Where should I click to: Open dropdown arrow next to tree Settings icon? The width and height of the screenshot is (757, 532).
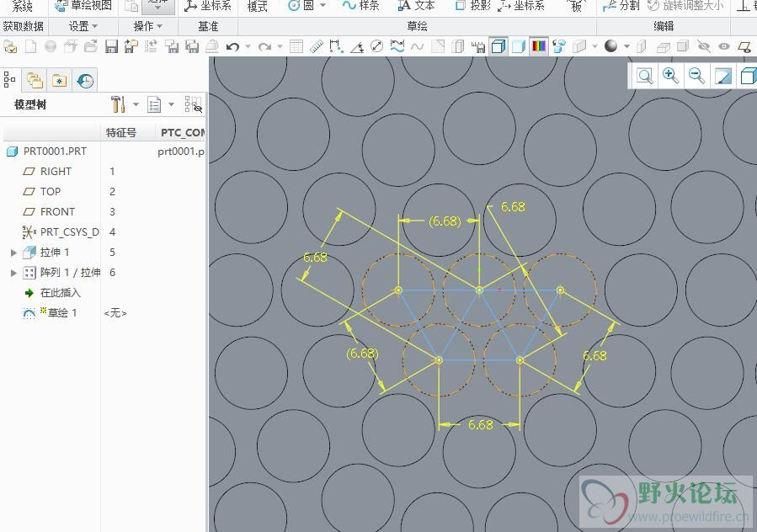click(x=136, y=104)
